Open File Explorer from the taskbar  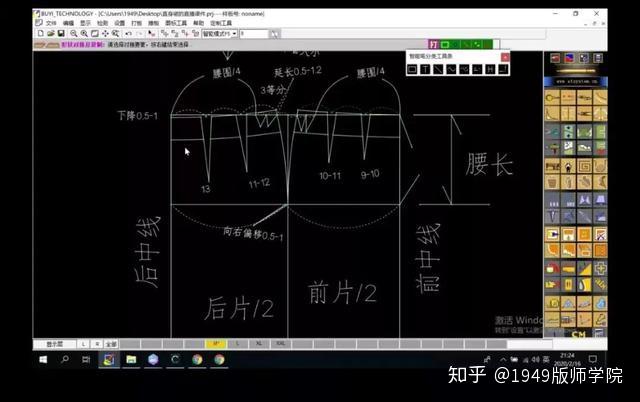click(x=131, y=360)
